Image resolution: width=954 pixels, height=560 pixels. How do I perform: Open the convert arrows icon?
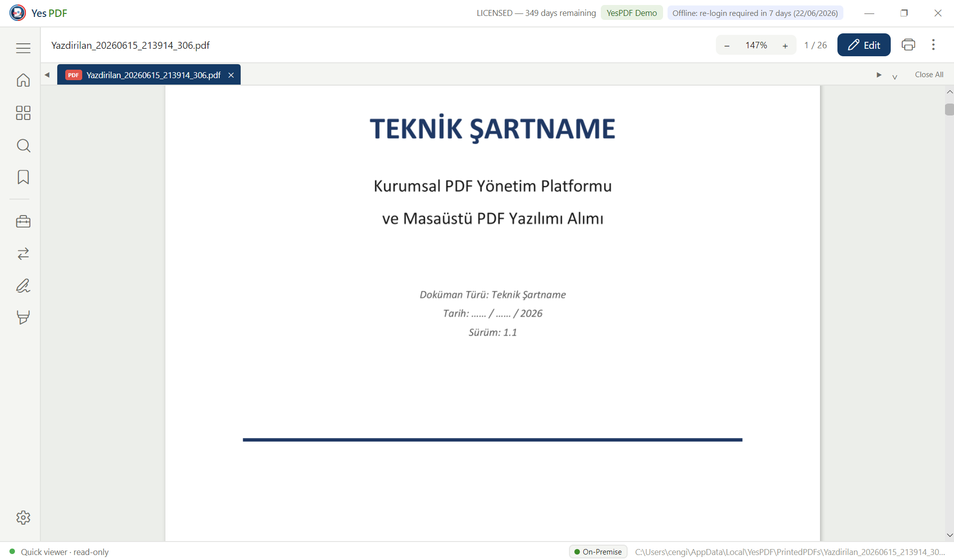coord(23,254)
